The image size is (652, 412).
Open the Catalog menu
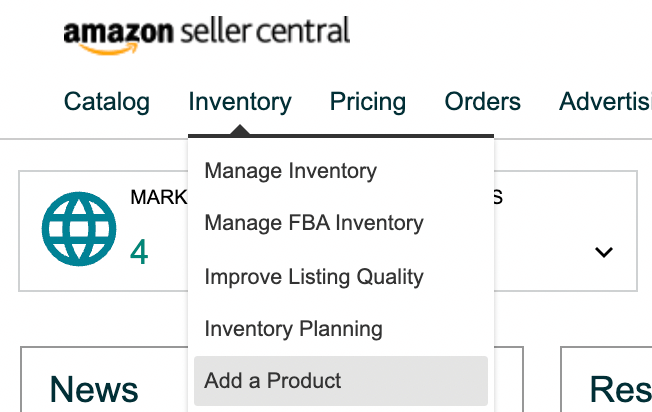(x=106, y=101)
